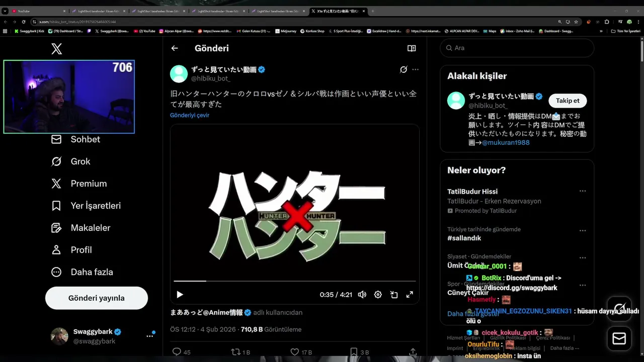Click the Grok icon above the post
Screen dimensions: 644x362
tap(404, 69)
